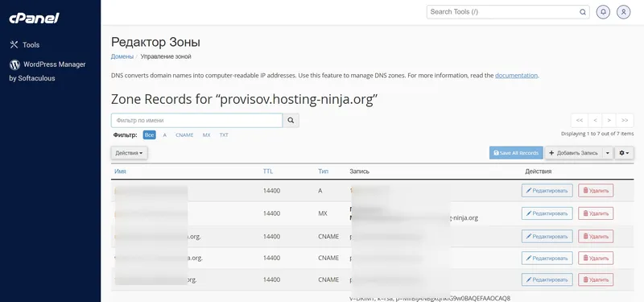644x302 pixels.
Task: Open the user account menu icon
Action: click(623, 12)
